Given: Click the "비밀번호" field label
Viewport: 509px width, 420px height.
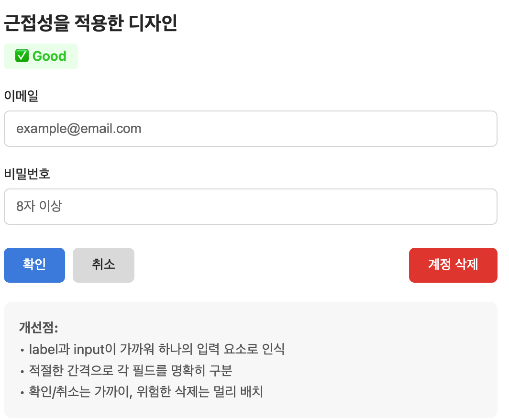Looking at the screenshot, I should (x=27, y=174).
